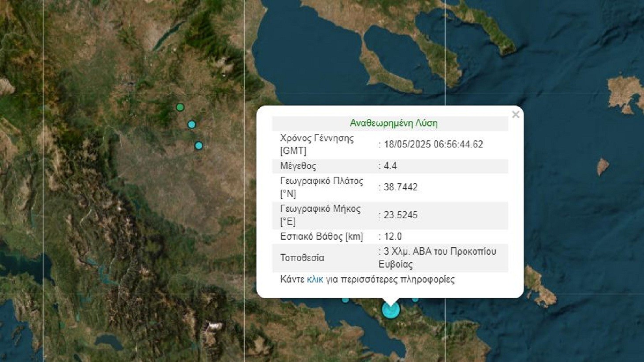Click the Τοποθεσία row label
Viewport: 644px width, 362px height.
coord(302,258)
